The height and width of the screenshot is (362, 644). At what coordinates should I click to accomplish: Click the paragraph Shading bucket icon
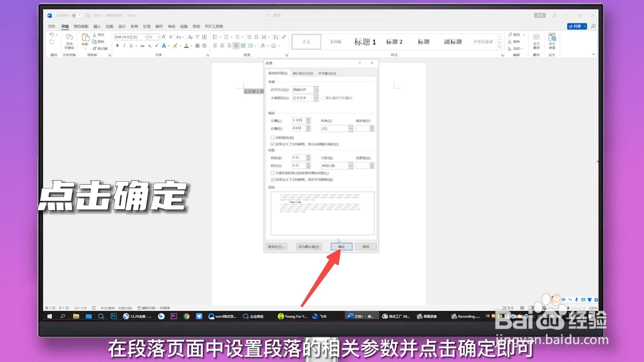(263, 46)
